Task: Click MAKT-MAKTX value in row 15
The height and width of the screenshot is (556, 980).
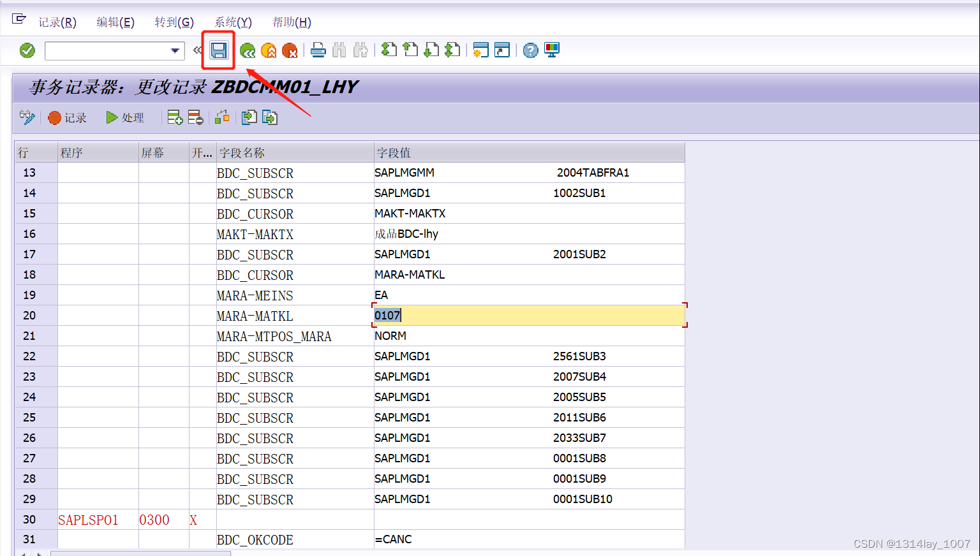Action: pyautogui.click(x=410, y=214)
